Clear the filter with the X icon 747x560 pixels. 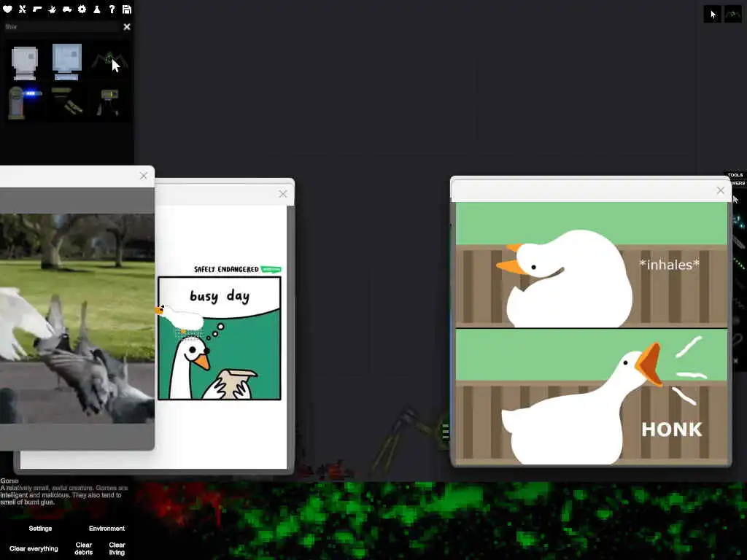[x=127, y=27]
